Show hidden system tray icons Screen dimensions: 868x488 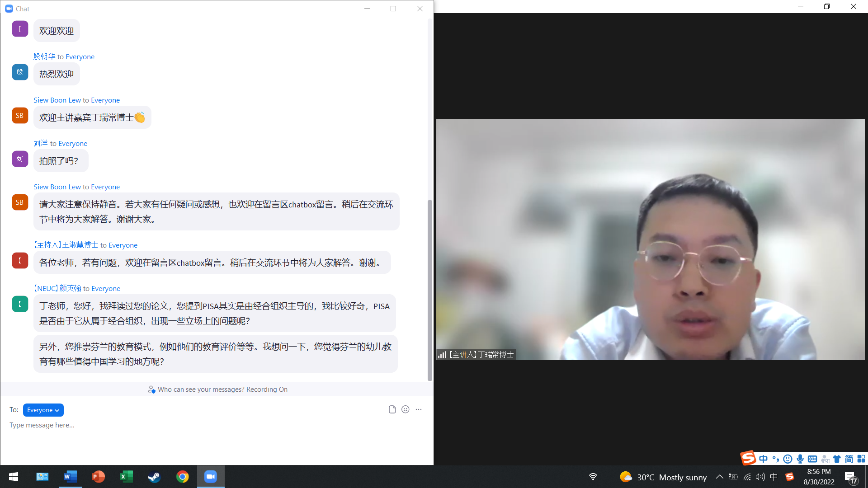[719, 477]
